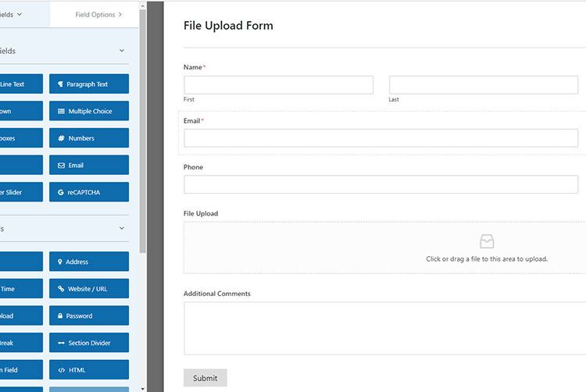This screenshot has width=586, height=392.
Task: Select the File Upload Form title
Action: (x=228, y=26)
